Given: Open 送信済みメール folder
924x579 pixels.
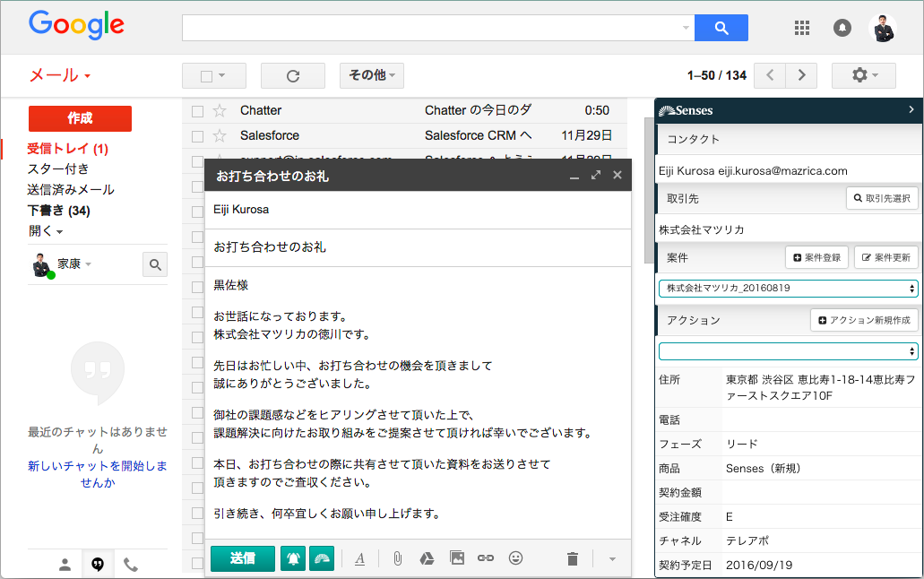Looking at the screenshot, I should 71,190.
